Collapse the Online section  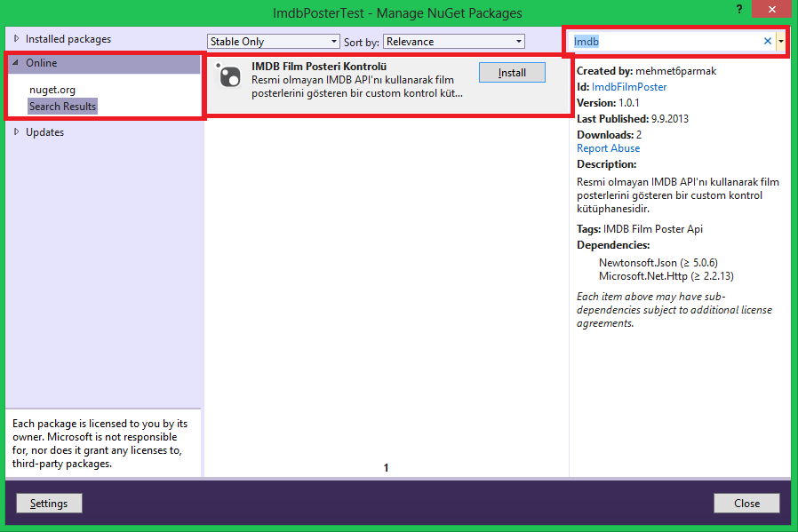point(16,62)
